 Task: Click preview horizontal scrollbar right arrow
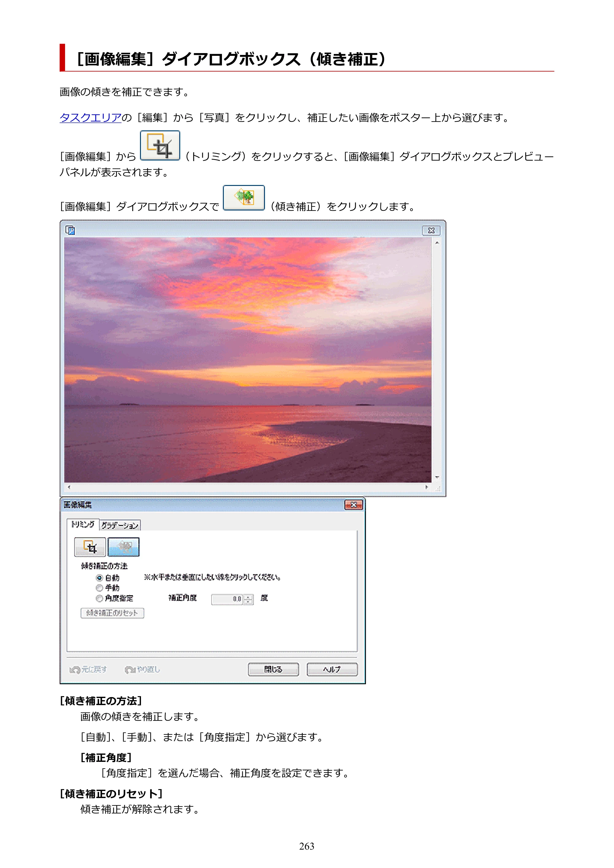click(x=427, y=487)
